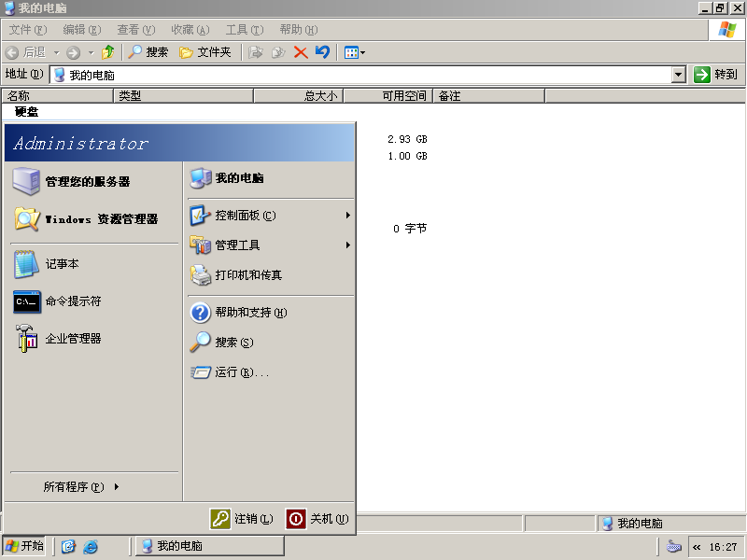The width and height of the screenshot is (747, 560).
Task: Click the Show Desktop quick launch icon
Action: pos(68,546)
